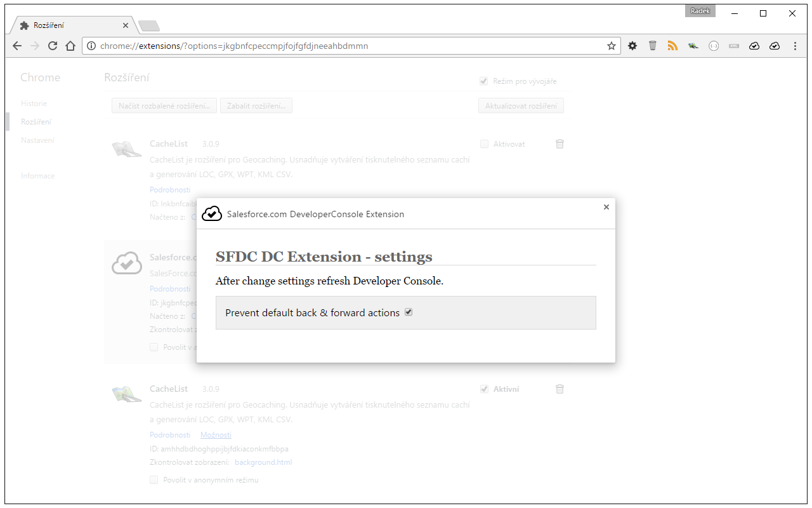Check Povolit v anonymním režimu for CacheList
812x508 pixels.
tap(154, 479)
